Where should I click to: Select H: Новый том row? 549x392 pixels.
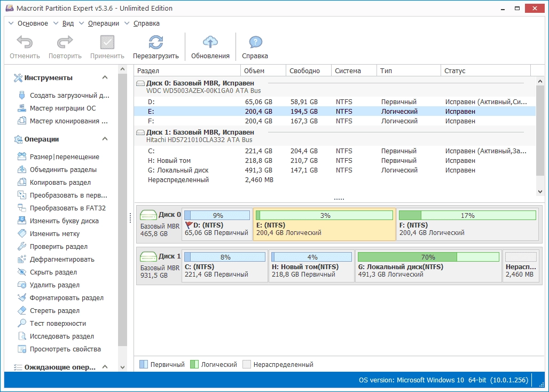tap(335, 161)
